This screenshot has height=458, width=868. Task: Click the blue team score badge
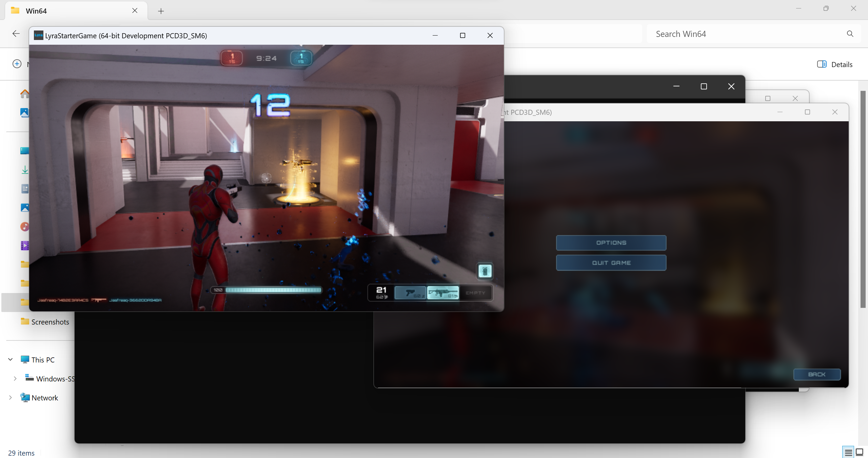click(301, 58)
